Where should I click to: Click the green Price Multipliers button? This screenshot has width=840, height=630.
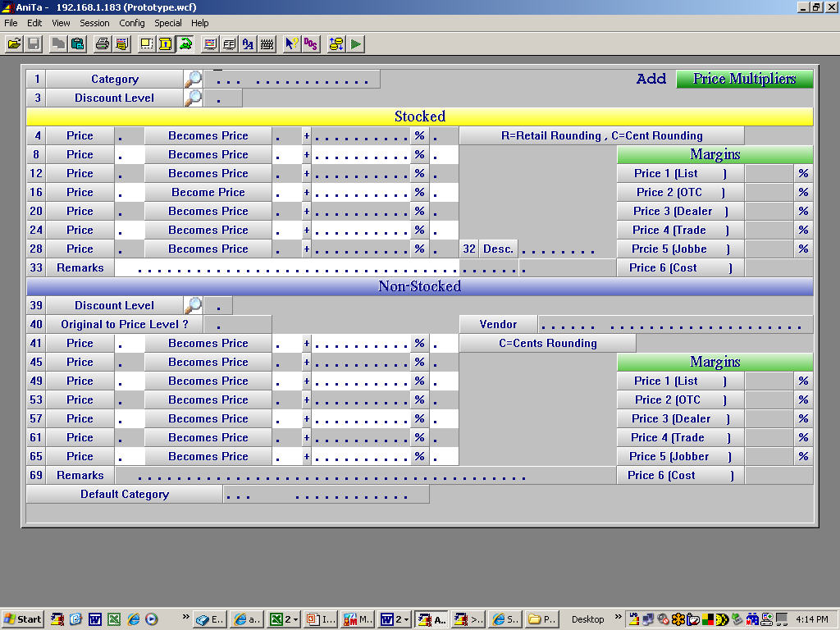[x=745, y=80]
